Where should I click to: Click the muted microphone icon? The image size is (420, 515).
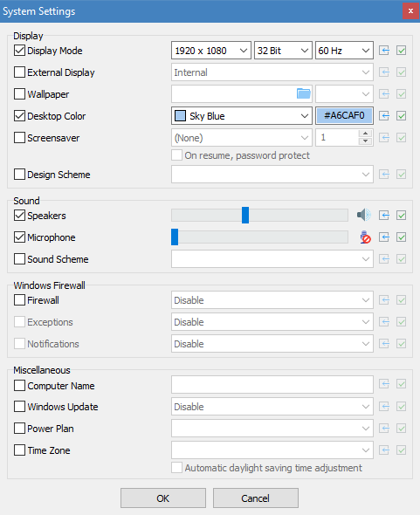coord(365,237)
